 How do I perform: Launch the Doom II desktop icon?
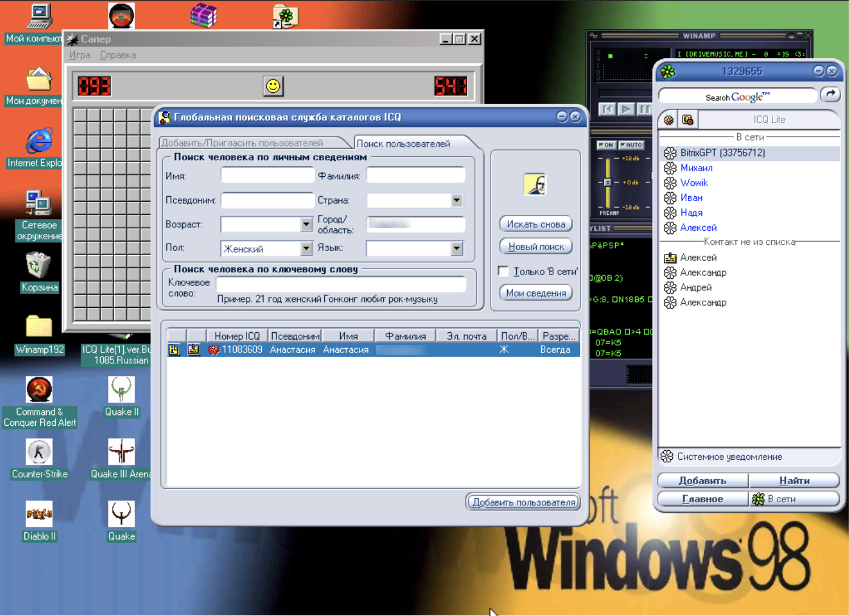(x=121, y=16)
